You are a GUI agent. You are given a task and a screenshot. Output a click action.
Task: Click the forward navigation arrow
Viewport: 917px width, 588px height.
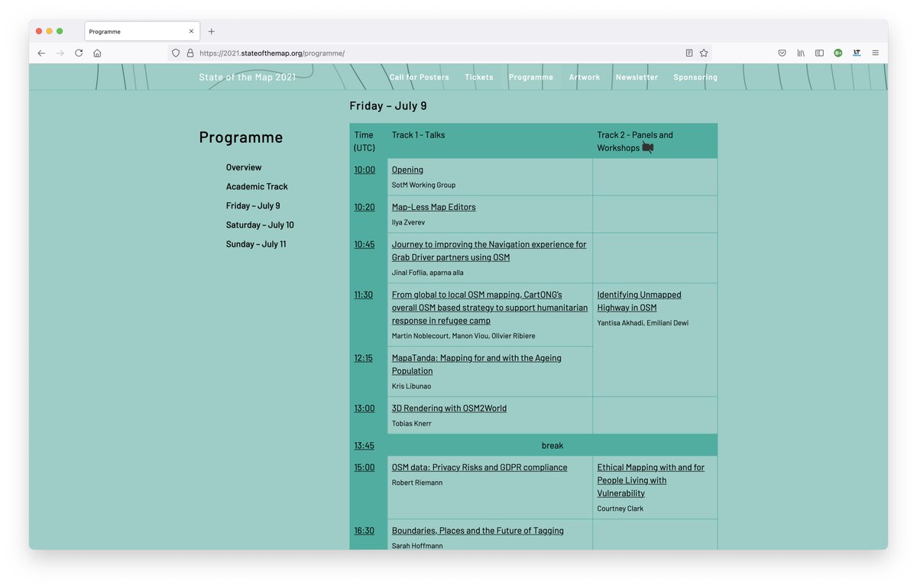click(60, 53)
